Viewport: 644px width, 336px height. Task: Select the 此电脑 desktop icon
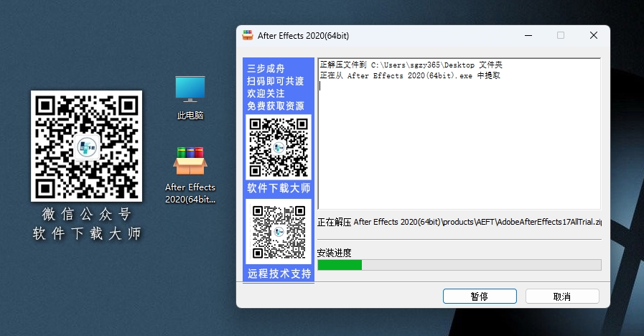[190, 98]
